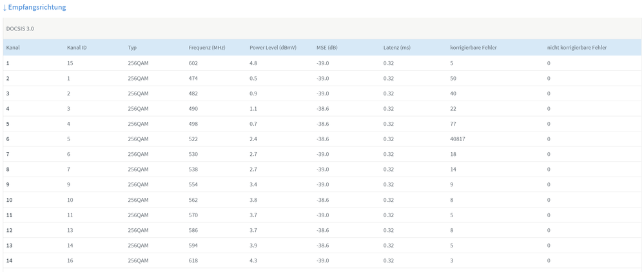
Task: Click the Frequenz (MHz) column header
Action: [x=208, y=48]
